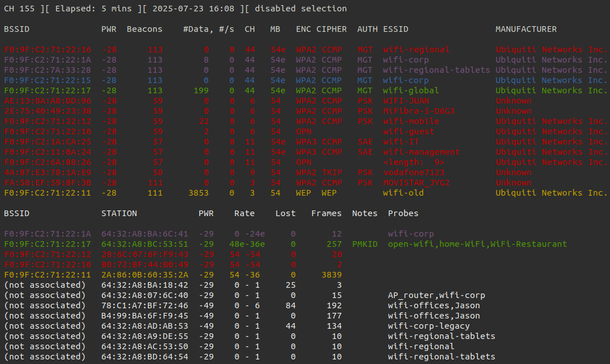The image size is (610, 364).
Task: Click the TKIP cipher value
Action: pyautogui.click(x=332, y=172)
